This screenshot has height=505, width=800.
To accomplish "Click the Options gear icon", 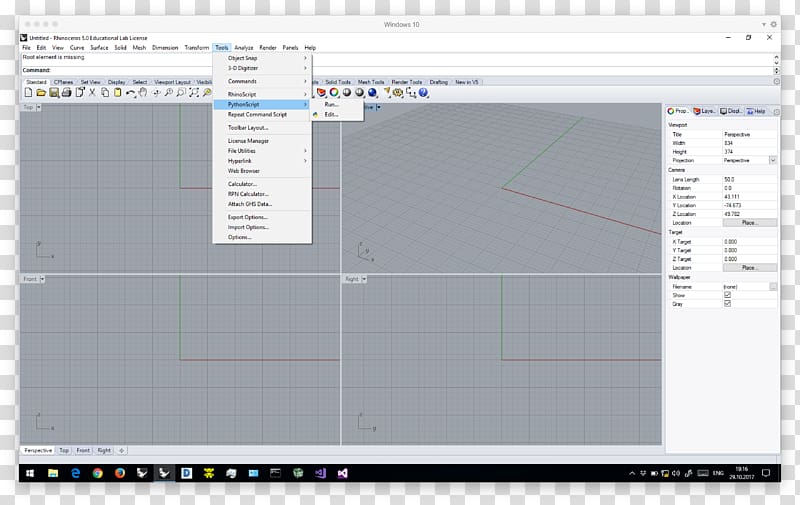I will tap(398, 92).
